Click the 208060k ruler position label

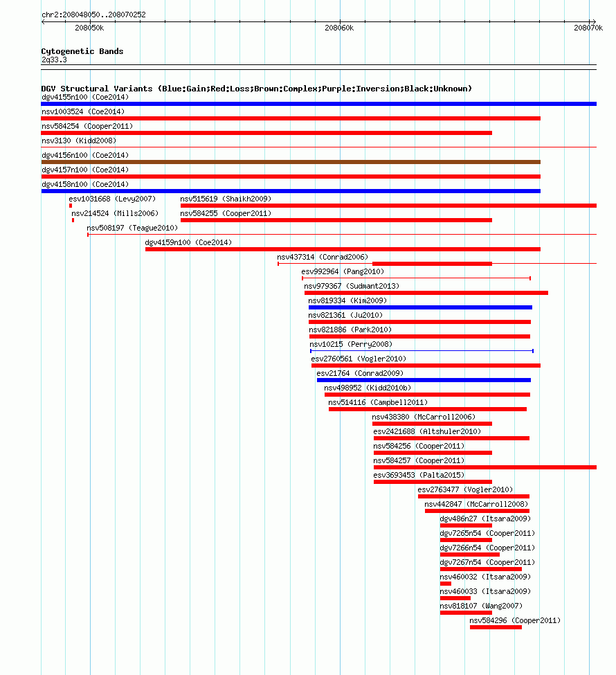[x=339, y=28]
